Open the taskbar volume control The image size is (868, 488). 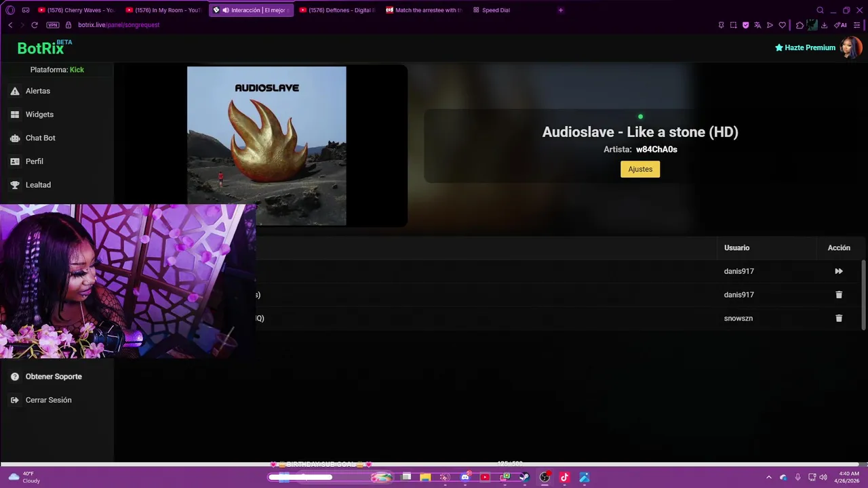823,477
